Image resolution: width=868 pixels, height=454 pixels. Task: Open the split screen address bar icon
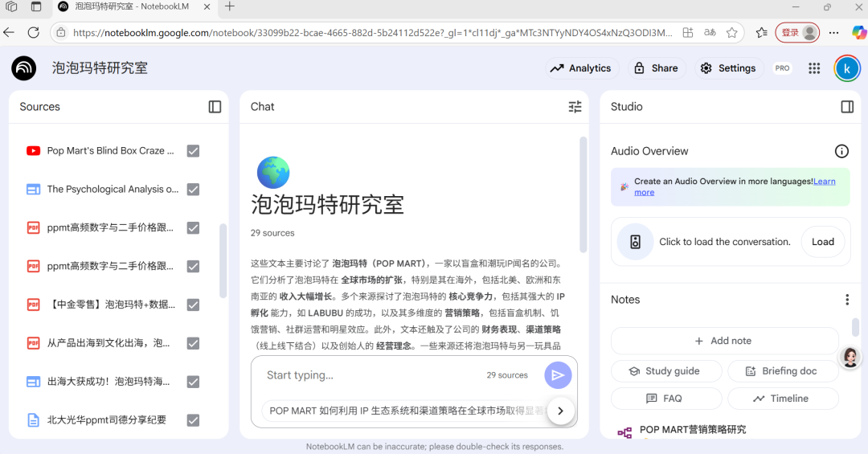pos(687,33)
